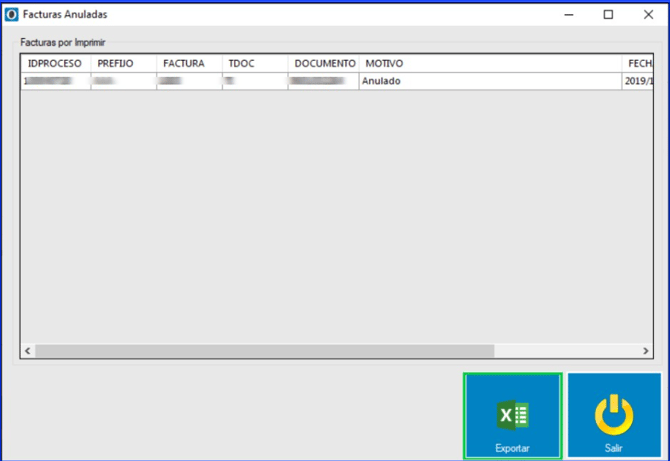This screenshot has height=461, width=670.
Task: Maximize the Facturas Anuladas window
Action: [608, 15]
